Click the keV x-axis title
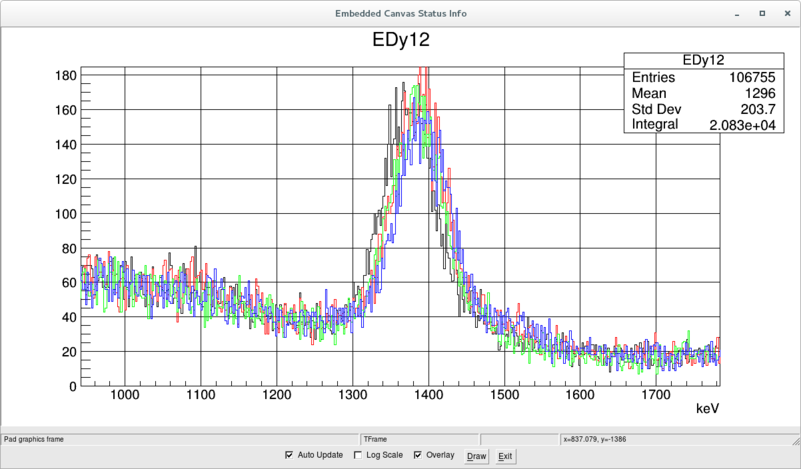Screen dimensions: 801x469 707,409
